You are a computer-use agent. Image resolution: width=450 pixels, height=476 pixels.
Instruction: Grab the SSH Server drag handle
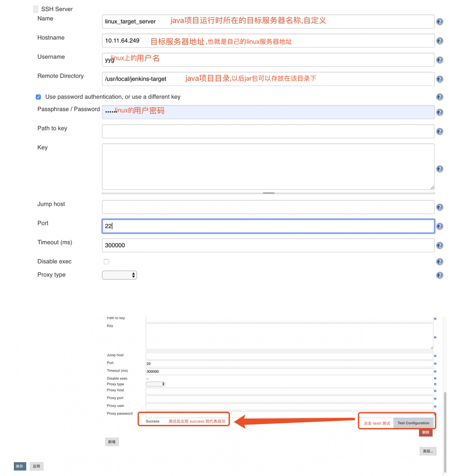[35, 9]
